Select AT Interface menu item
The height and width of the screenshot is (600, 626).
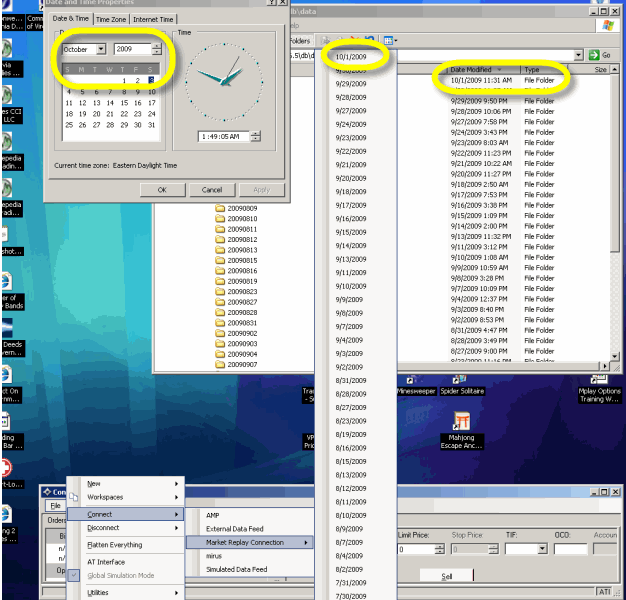point(125,562)
